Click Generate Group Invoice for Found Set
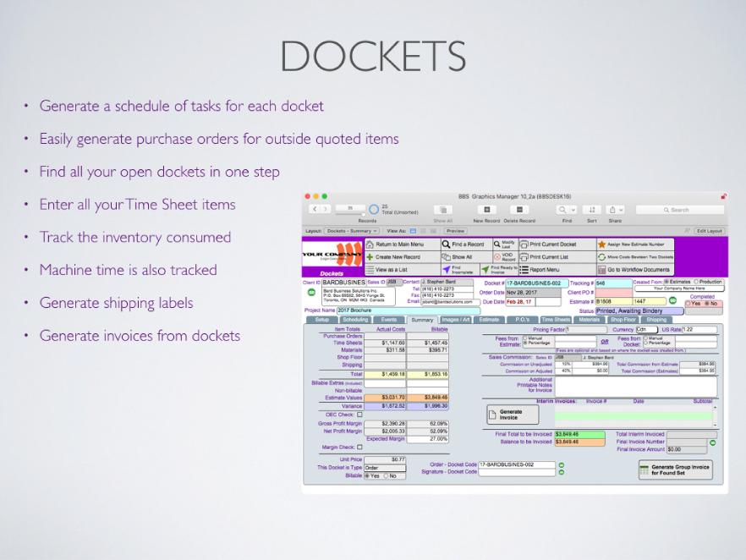This screenshot has width=746, height=560. tap(675, 470)
